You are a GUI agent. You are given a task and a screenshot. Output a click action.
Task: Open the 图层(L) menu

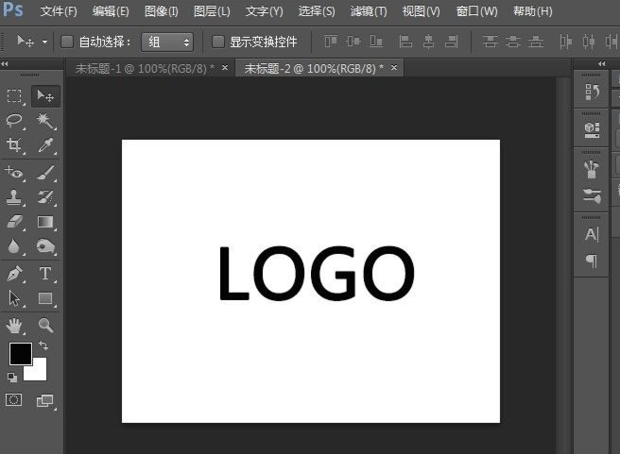[212, 11]
